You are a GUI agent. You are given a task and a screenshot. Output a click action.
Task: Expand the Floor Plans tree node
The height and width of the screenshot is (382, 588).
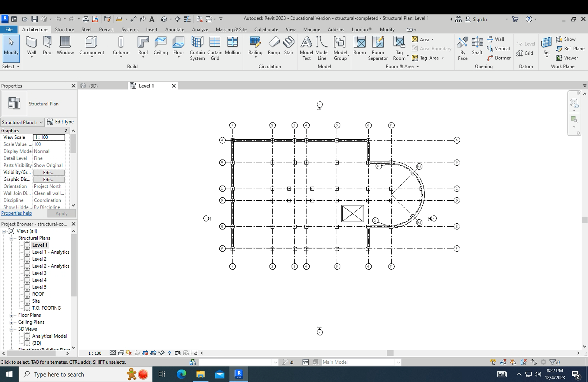pos(11,315)
